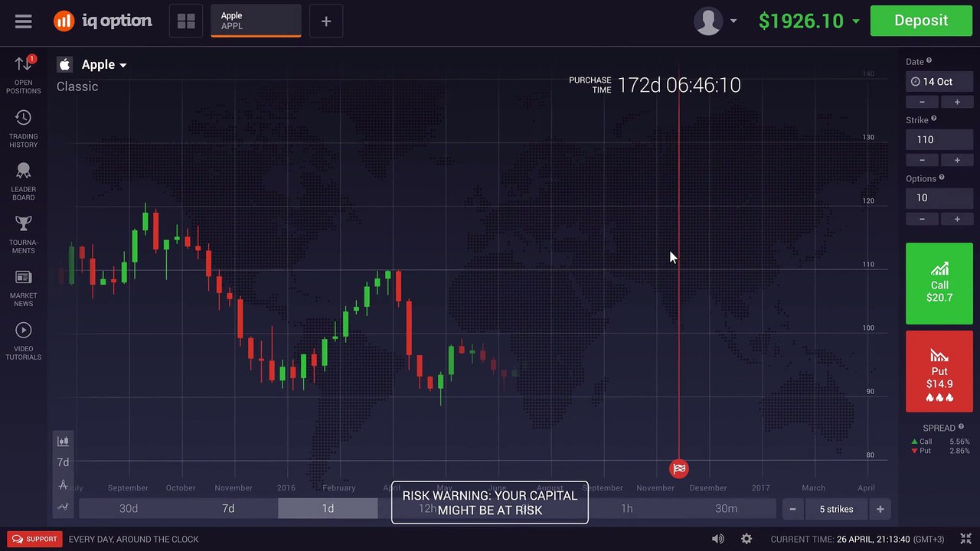The width and height of the screenshot is (980, 551).
Task: Click the Classic option type label
Action: coord(77,86)
